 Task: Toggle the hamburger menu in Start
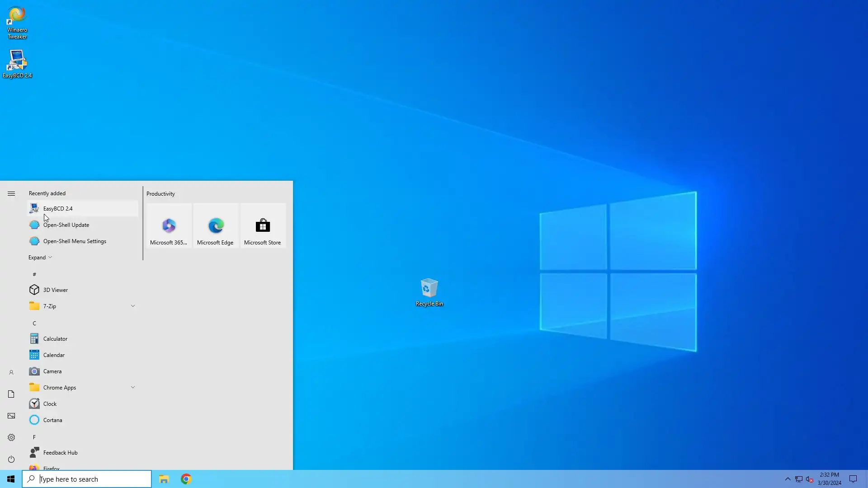tap(11, 194)
